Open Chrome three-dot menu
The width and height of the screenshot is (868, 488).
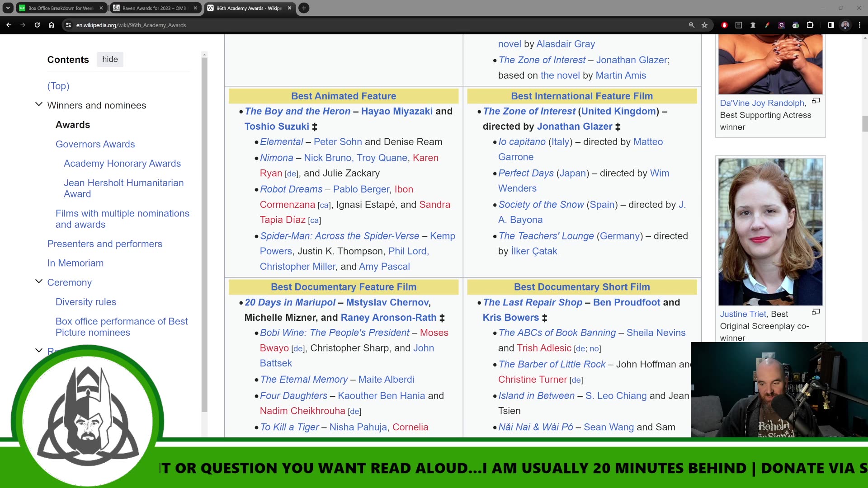tap(859, 25)
